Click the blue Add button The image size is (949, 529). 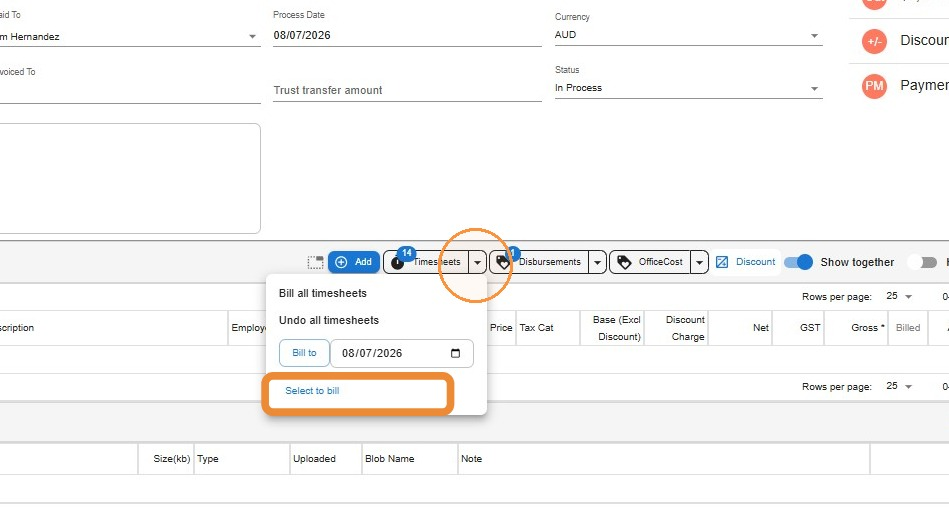354,262
